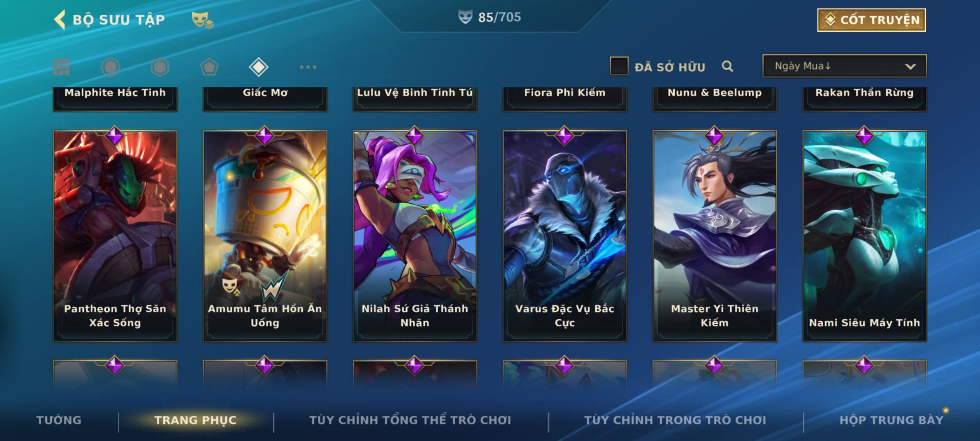
Task: Open the HỘP TRƯNG BÀY tab
Action: point(891,420)
